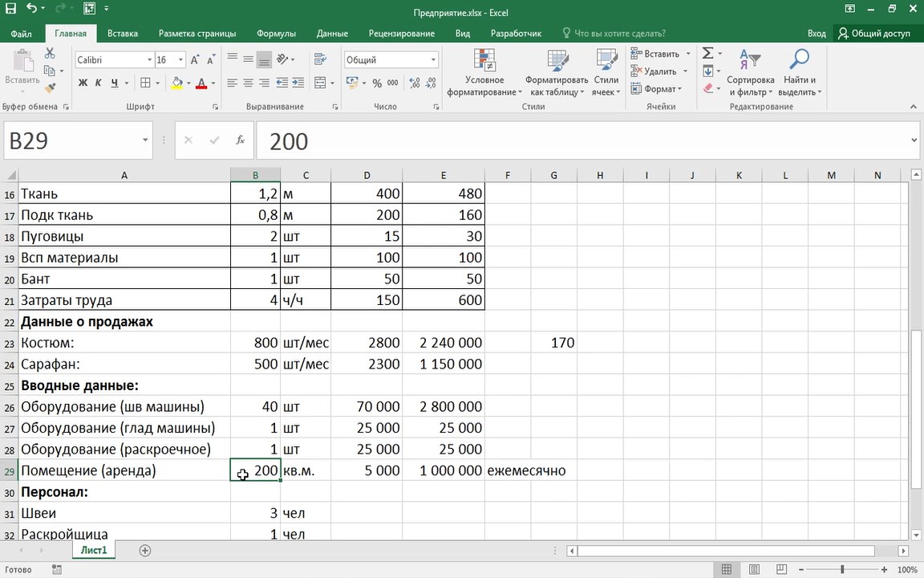Apply percent style to cell
Screen dimensions: 924x578
(375, 83)
